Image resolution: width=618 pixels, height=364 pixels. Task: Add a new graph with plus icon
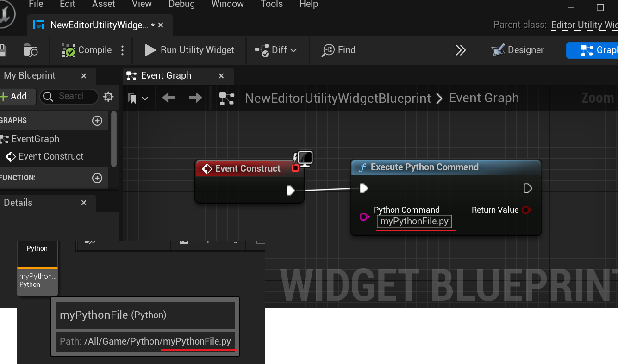pyautogui.click(x=97, y=121)
